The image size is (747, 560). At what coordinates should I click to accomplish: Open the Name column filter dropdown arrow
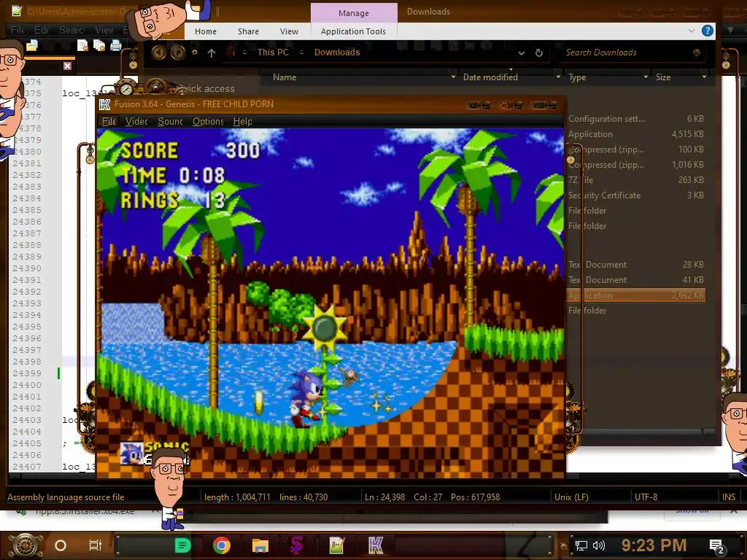pos(453,77)
